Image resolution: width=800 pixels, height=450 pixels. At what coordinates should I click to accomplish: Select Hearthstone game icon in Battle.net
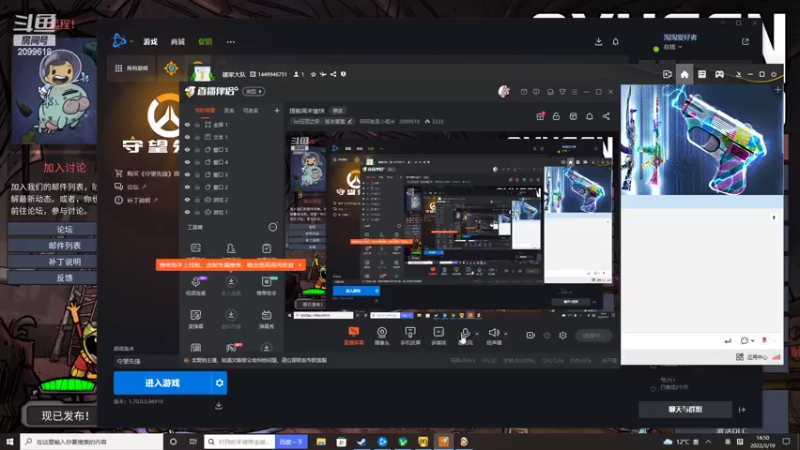[x=171, y=68]
